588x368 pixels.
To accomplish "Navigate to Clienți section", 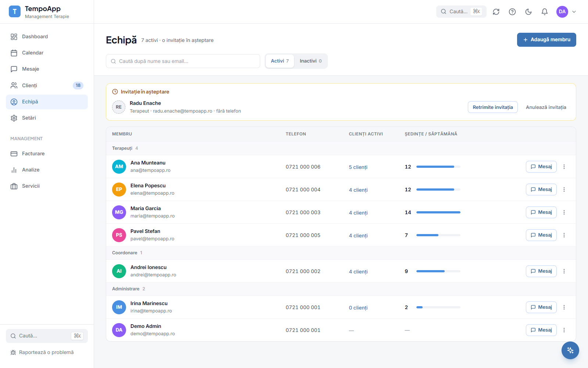I will pyautogui.click(x=47, y=85).
